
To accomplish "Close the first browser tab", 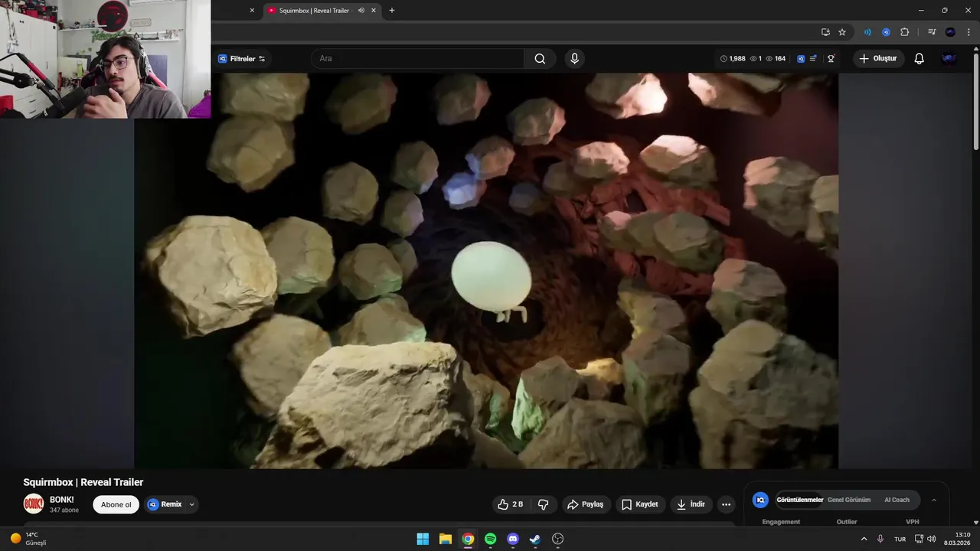I will tap(252, 11).
